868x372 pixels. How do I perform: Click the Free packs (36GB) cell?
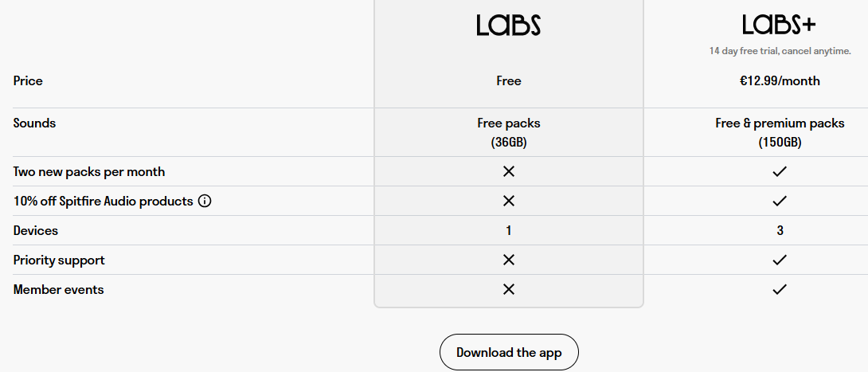click(509, 132)
